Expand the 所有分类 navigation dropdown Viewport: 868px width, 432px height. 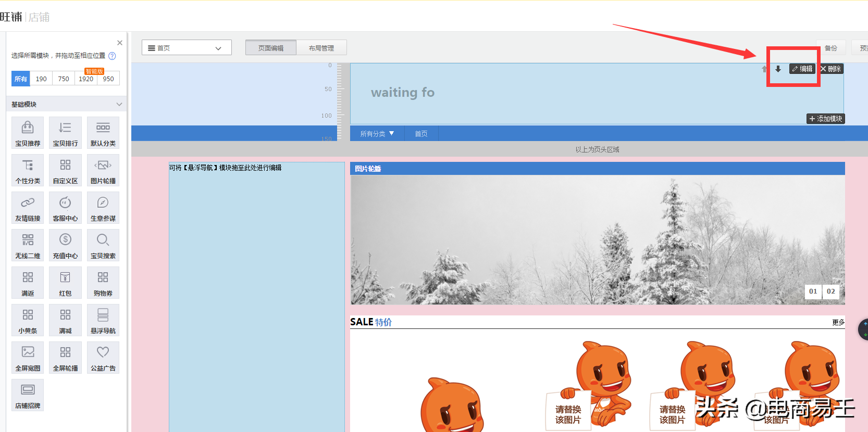(377, 134)
